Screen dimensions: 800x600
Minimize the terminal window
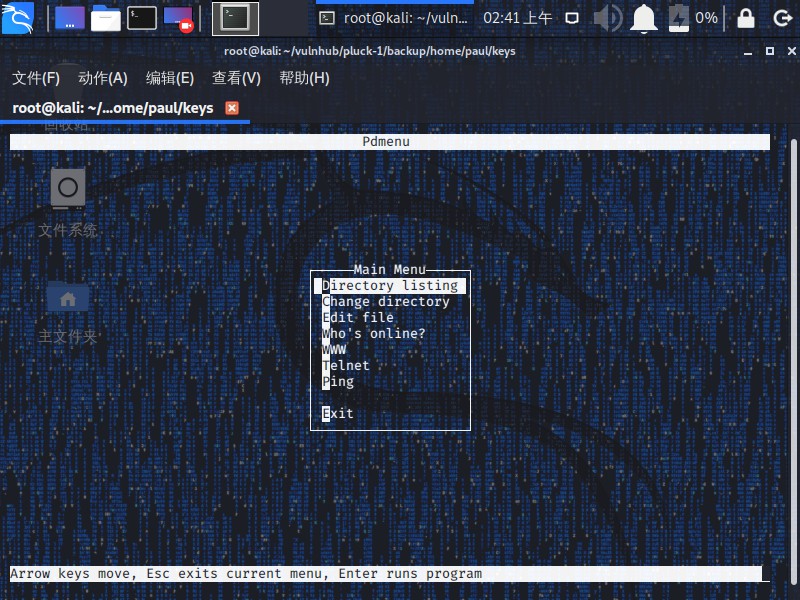(x=748, y=52)
